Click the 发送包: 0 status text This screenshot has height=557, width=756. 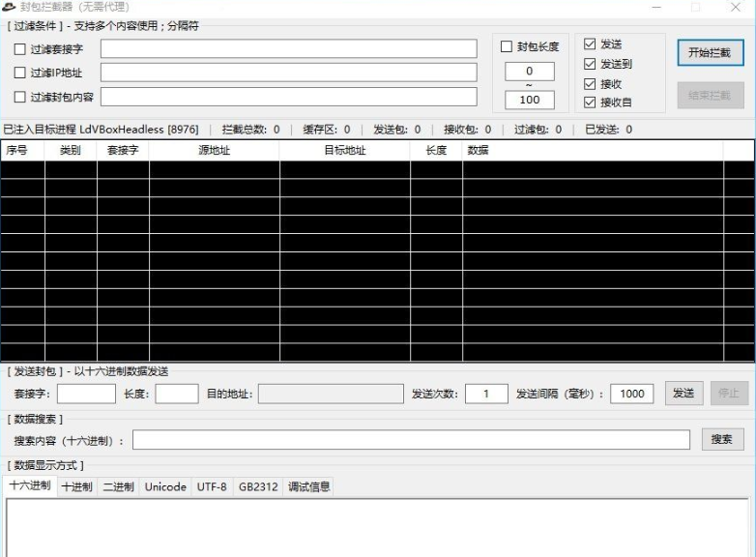pos(396,130)
